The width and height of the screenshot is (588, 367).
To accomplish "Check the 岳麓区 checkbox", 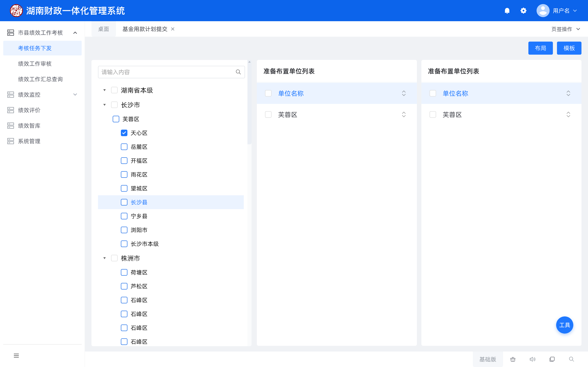I will click(x=124, y=147).
